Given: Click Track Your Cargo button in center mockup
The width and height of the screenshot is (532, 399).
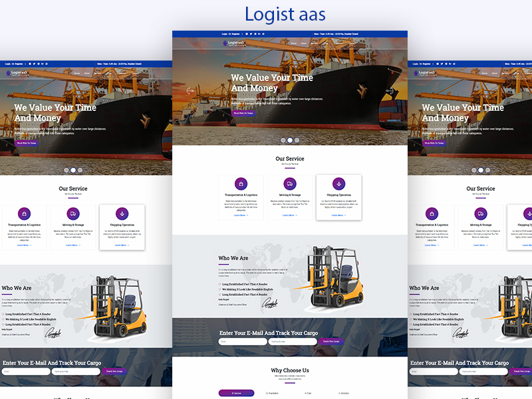Looking at the screenshot, I should tap(331, 341).
